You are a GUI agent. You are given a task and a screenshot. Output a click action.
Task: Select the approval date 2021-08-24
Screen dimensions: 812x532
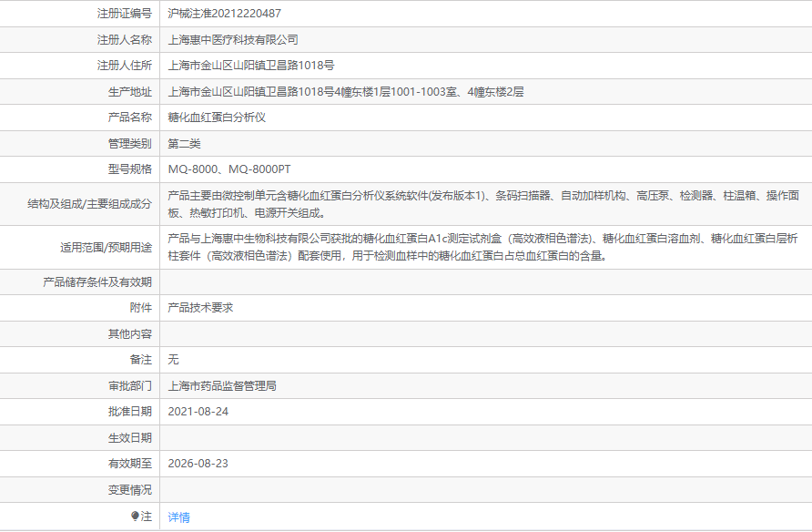tap(198, 412)
